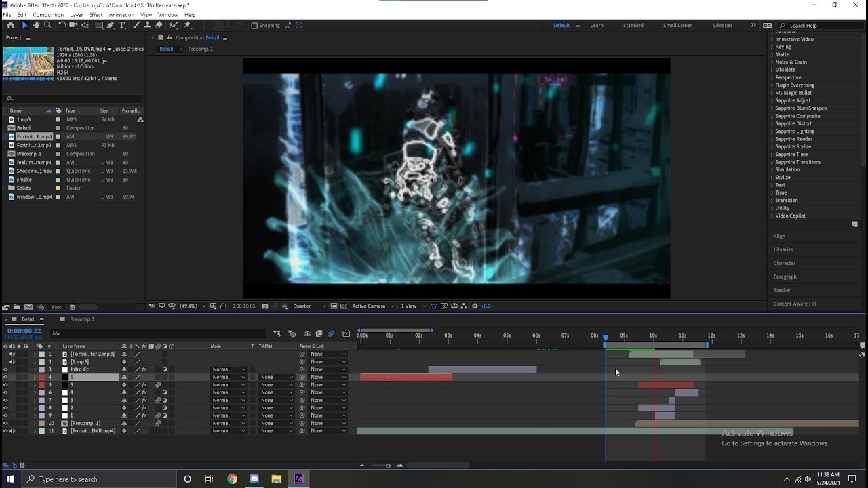
Task: Click the delete trash icon in the Project panel
Action: 73,307
